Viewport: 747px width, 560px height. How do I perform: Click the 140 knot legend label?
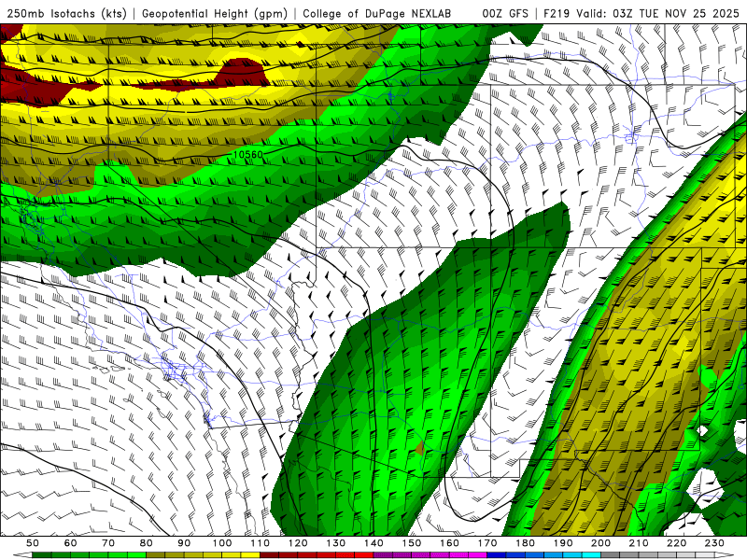[373, 543]
